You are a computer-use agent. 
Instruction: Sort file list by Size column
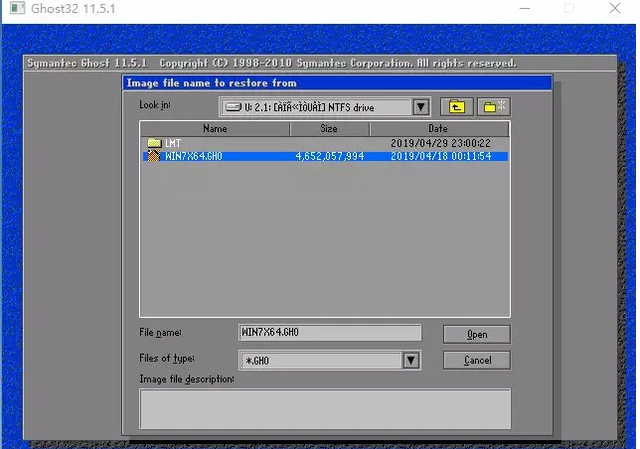329,129
